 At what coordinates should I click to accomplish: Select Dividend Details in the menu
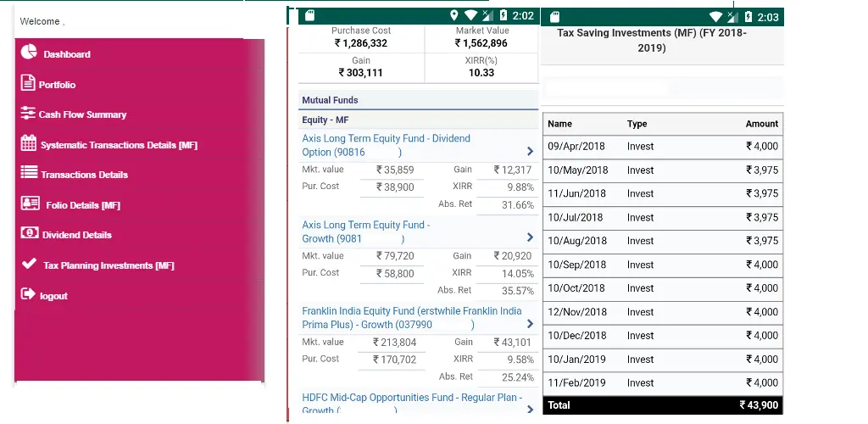click(x=77, y=235)
